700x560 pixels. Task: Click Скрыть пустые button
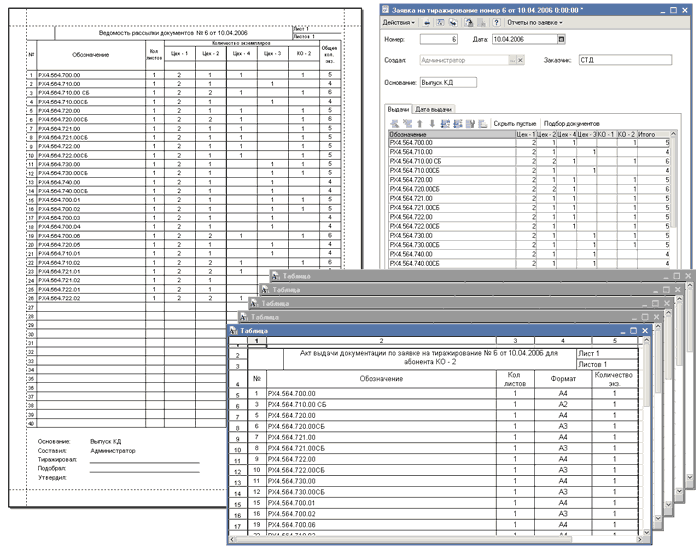coord(514,124)
